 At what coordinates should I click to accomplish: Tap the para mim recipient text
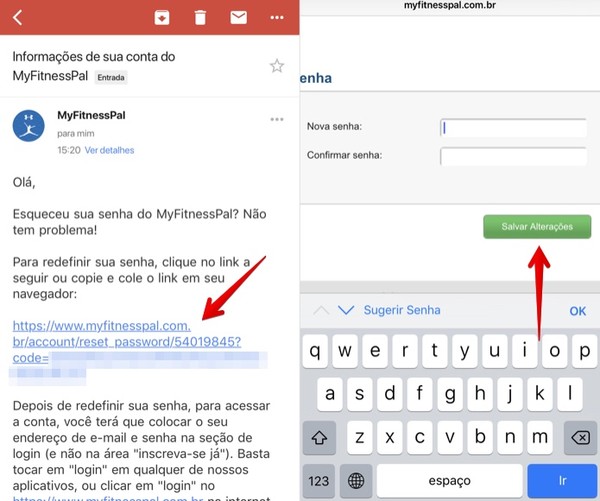[76, 134]
